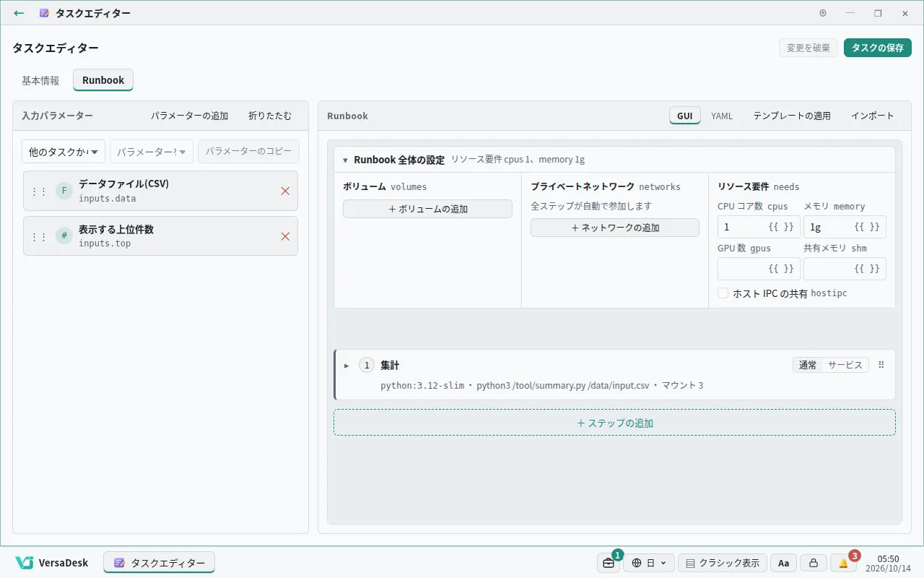Enable ホスト IPC の共有 checkbox
Viewport: 924px width, 578px height.
pyautogui.click(x=723, y=293)
